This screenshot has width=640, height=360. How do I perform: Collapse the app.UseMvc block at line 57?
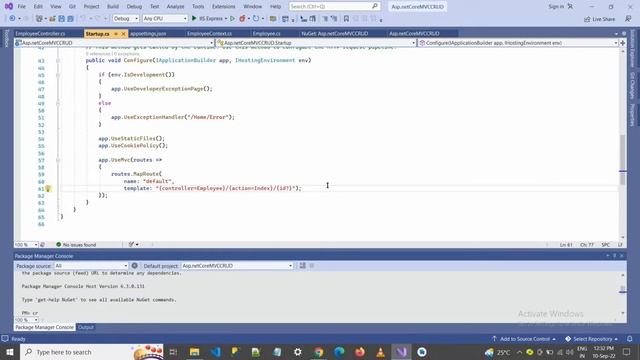click(58, 160)
